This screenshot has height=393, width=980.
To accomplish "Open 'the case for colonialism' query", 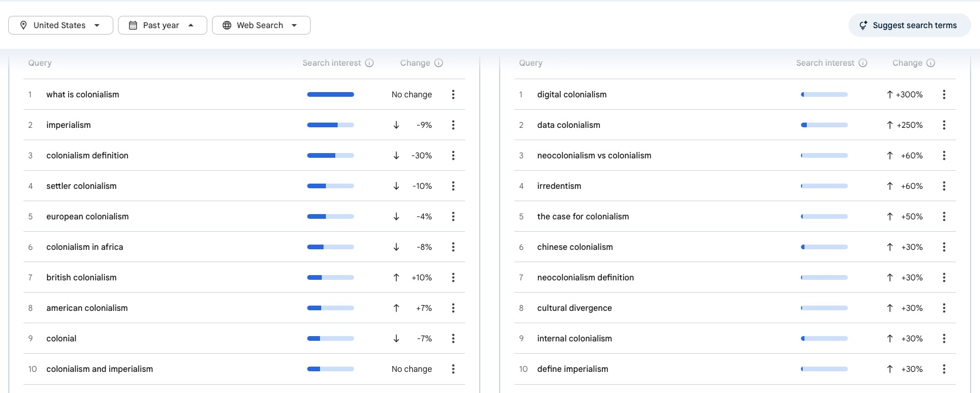I will click(582, 216).
